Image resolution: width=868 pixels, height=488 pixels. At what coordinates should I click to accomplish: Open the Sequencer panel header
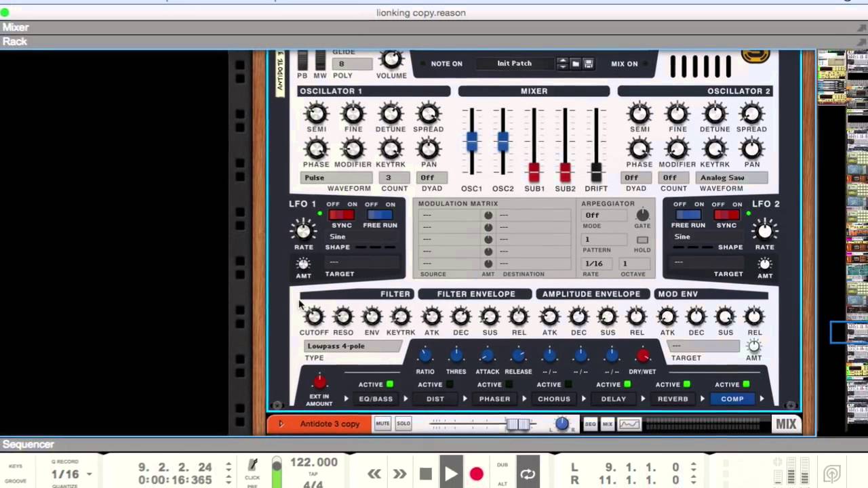[434, 445]
